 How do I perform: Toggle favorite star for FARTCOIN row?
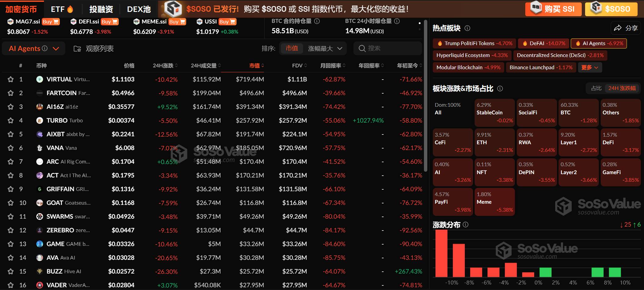click(x=11, y=93)
